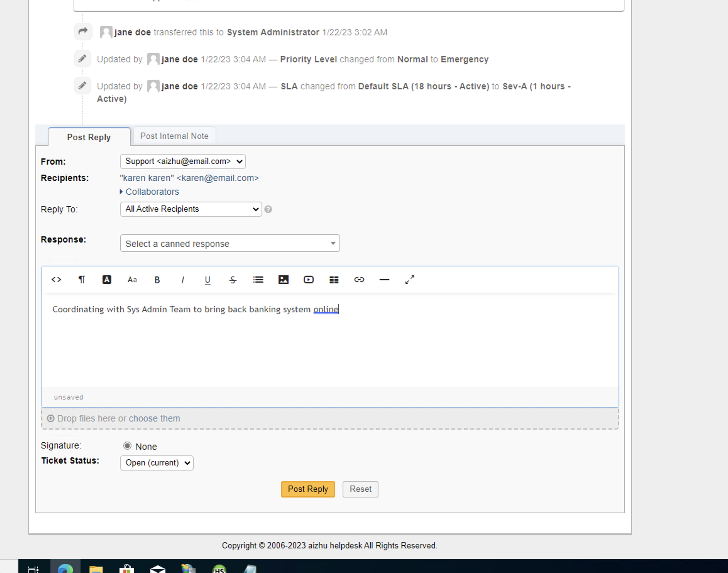Image resolution: width=728 pixels, height=573 pixels.
Task: Open the From email dropdown
Action: [x=183, y=161]
